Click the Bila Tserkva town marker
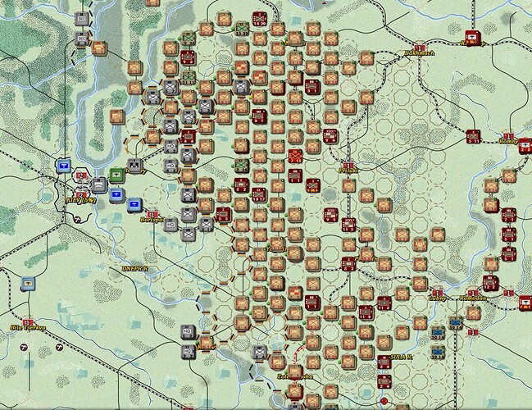Viewport: 532px width, 410px height. [28, 322]
